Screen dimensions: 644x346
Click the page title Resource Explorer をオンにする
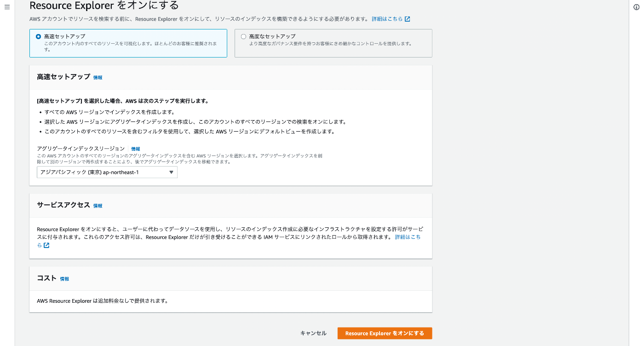(x=104, y=6)
